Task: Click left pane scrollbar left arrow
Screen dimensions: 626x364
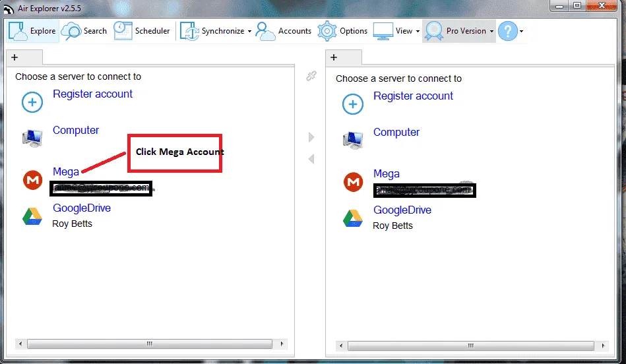Action: [x=20, y=344]
